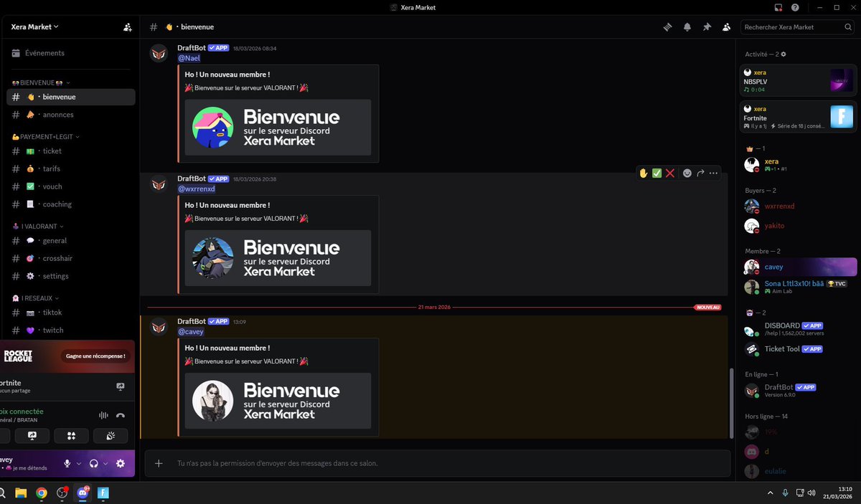Click the forward message arrow icon
This screenshot has width=861, height=504.
[x=700, y=173]
